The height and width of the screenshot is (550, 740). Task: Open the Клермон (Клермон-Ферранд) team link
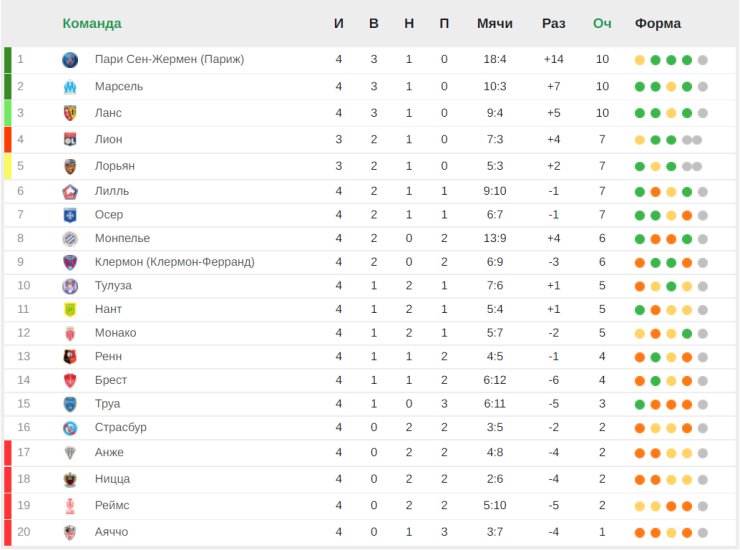[x=175, y=262]
